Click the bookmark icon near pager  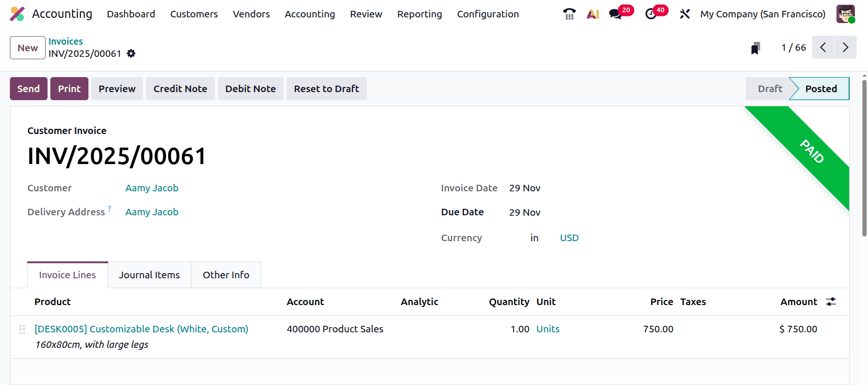coord(756,48)
